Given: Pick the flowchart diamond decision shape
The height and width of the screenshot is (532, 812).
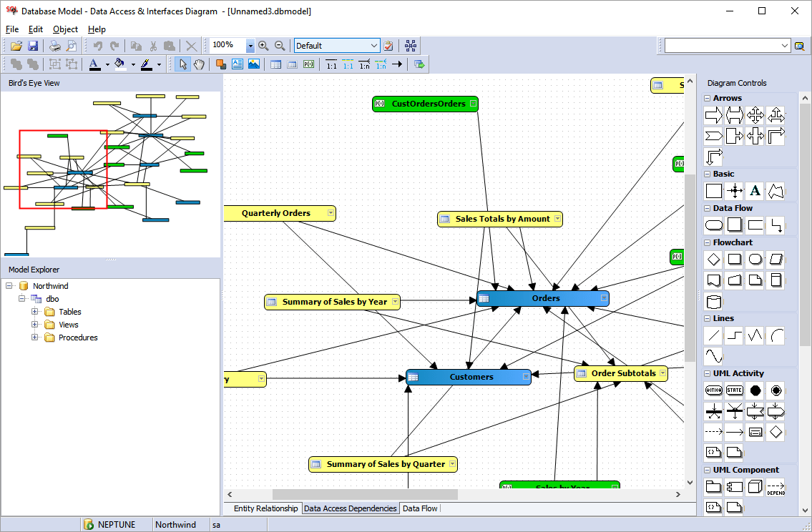Looking at the screenshot, I should pyautogui.click(x=713, y=260).
